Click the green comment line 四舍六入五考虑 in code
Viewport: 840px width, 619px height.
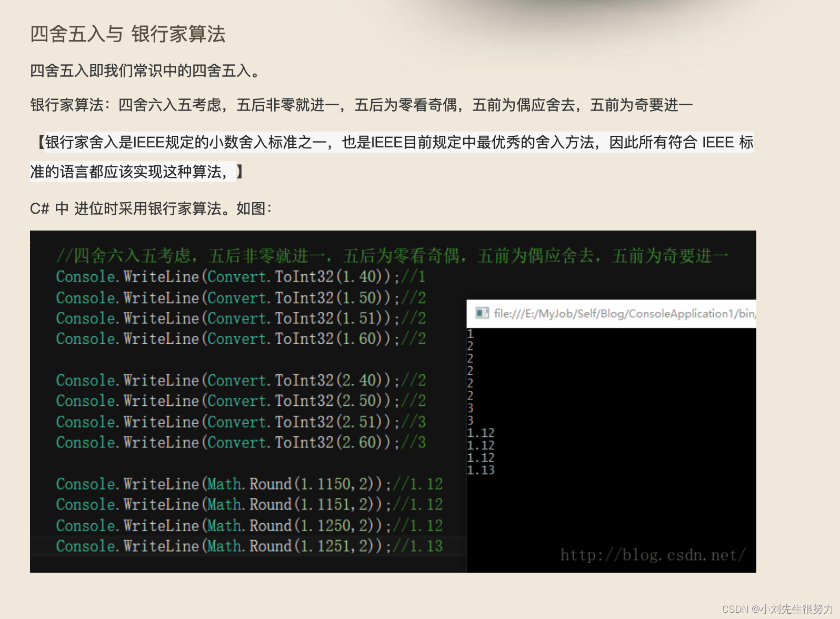(393, 256)
